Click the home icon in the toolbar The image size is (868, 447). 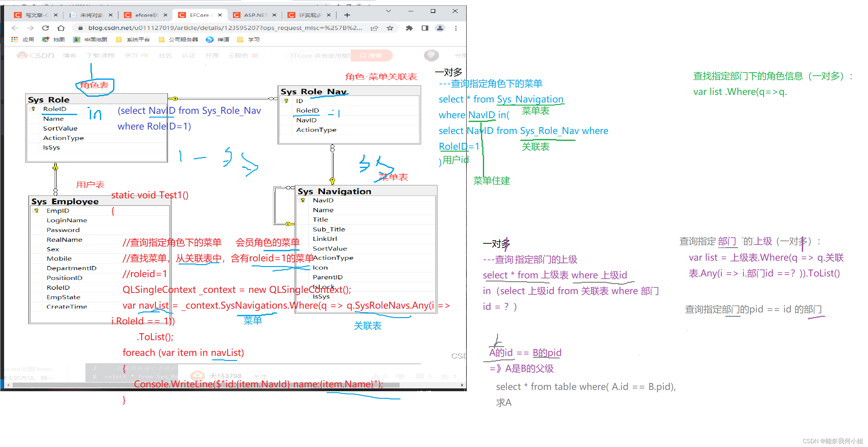point(61,28)
